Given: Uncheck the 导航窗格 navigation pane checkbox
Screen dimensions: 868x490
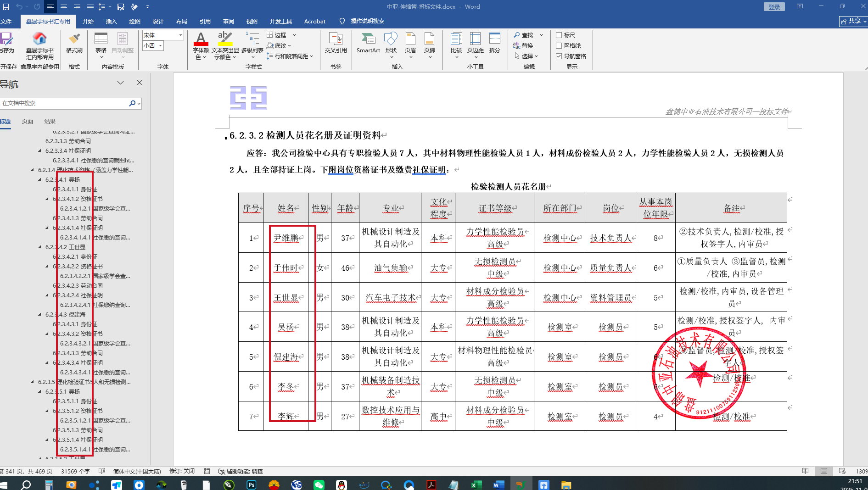Looking at the screenshot, I should pos(559,56).
